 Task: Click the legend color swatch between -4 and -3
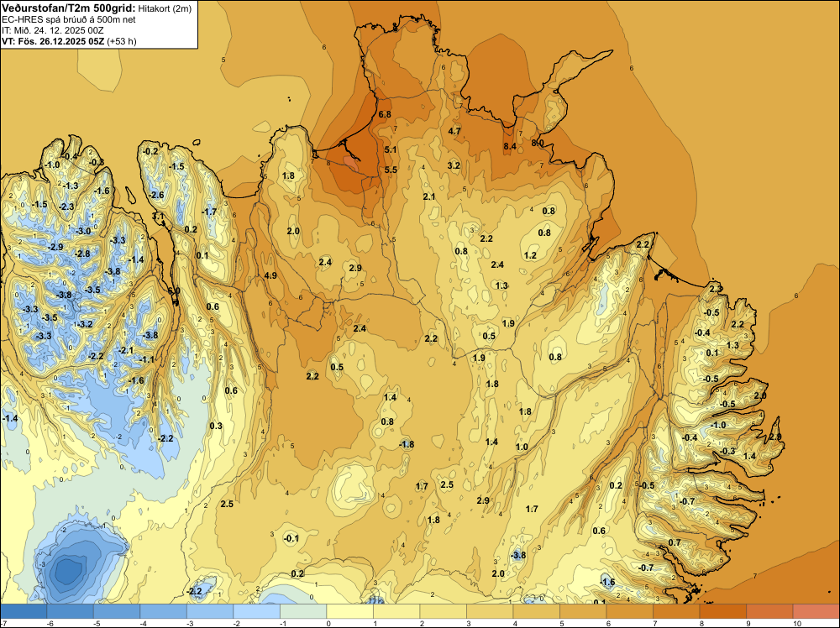pyautogui.click(x=164, y=611)
